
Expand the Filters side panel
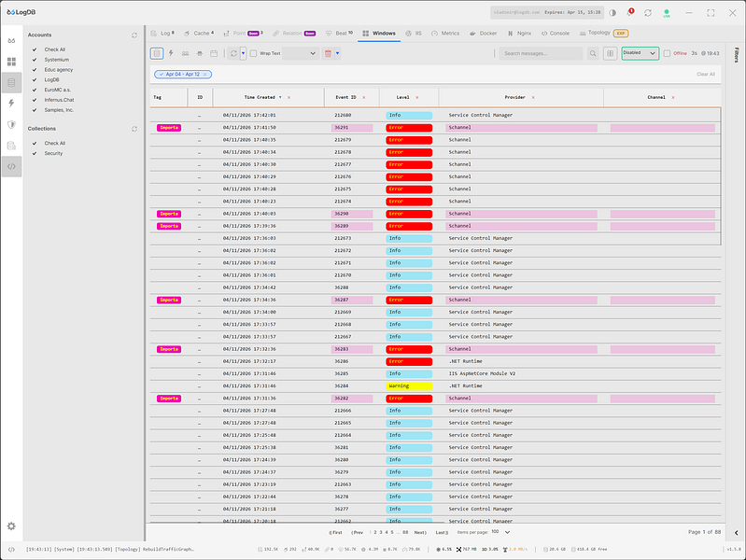coord(736,55)
